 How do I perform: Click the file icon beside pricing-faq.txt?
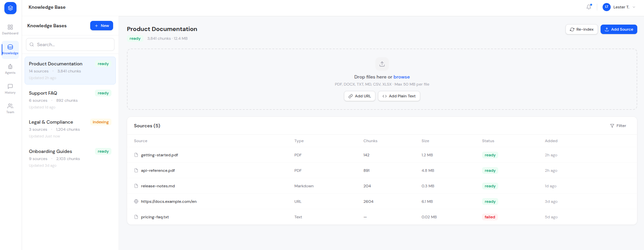tap(136, 217)
